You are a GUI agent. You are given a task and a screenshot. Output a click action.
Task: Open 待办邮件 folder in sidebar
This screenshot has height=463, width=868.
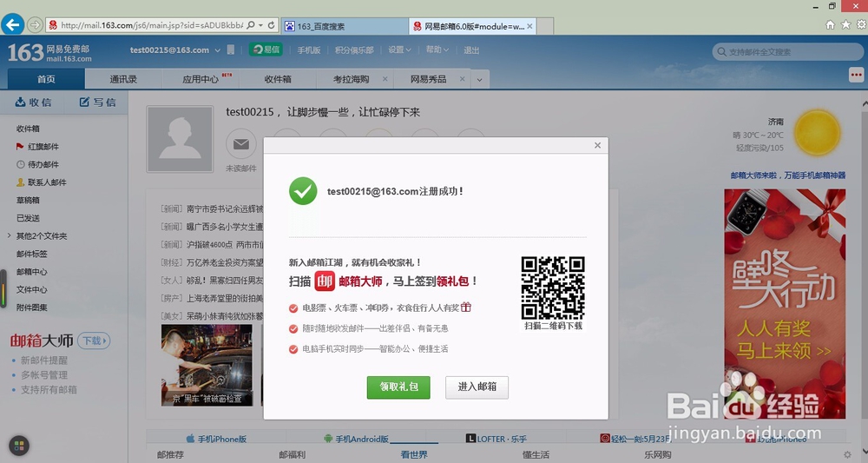click(43, 164)
